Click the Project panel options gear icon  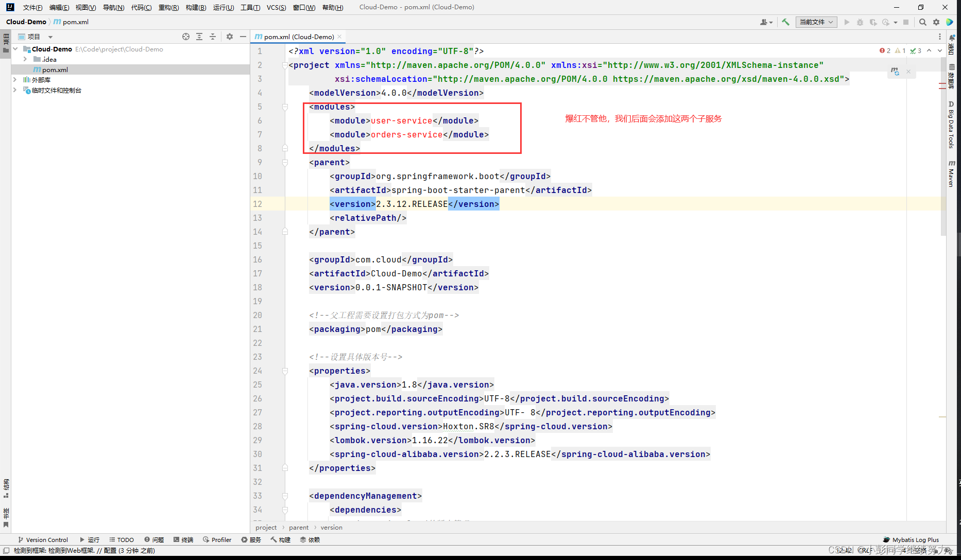230,37
